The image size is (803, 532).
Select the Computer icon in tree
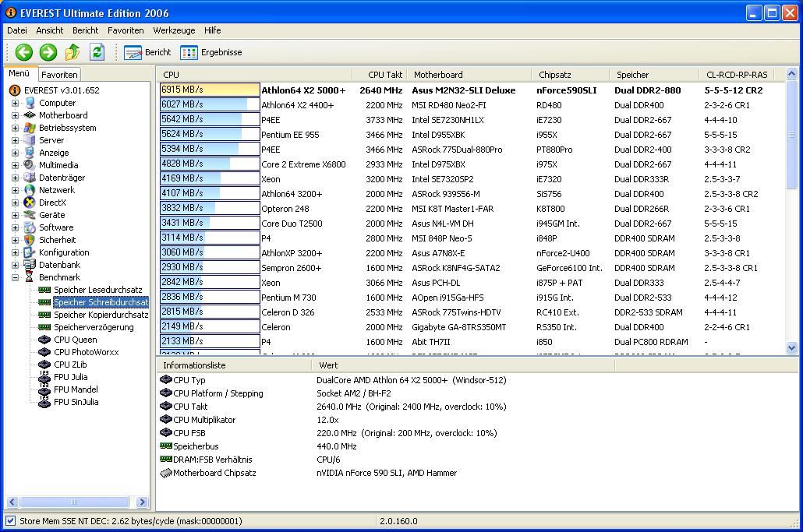pos(30,103)
